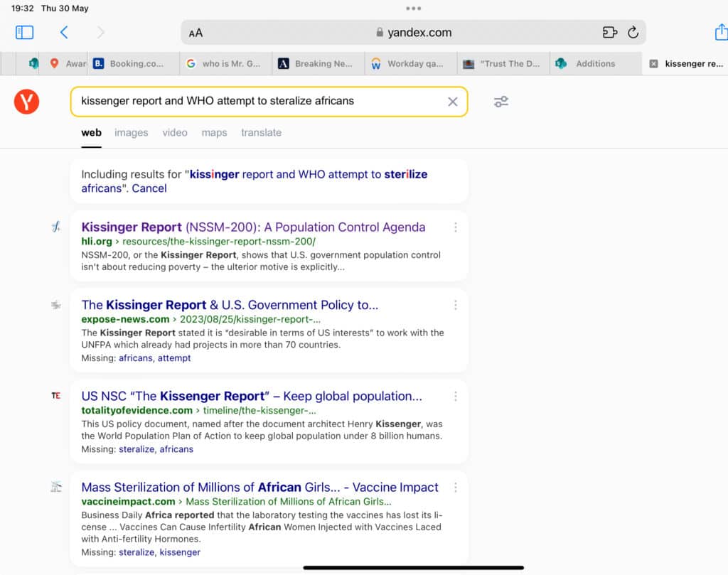Switch to the "Trust The D..." tab

tap(503, 63)
